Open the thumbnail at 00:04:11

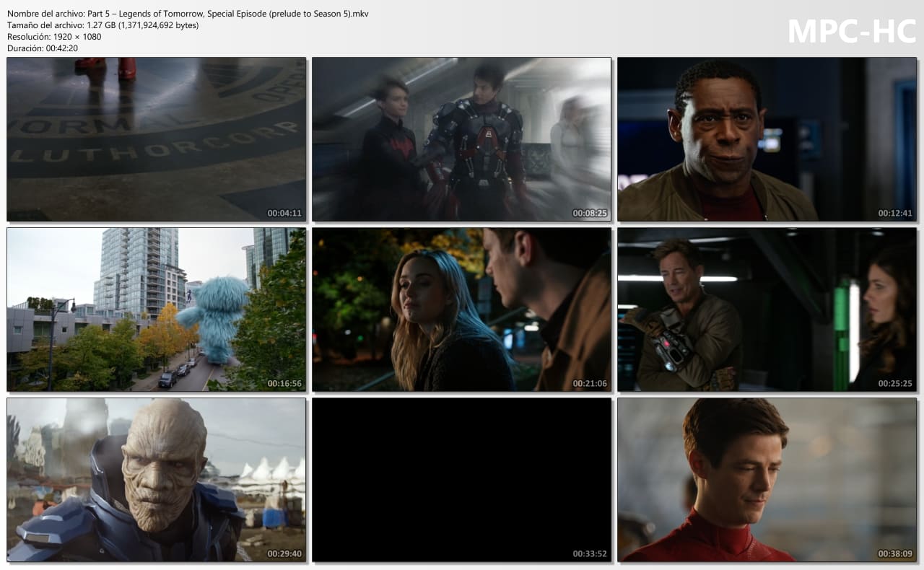point(156,139)
